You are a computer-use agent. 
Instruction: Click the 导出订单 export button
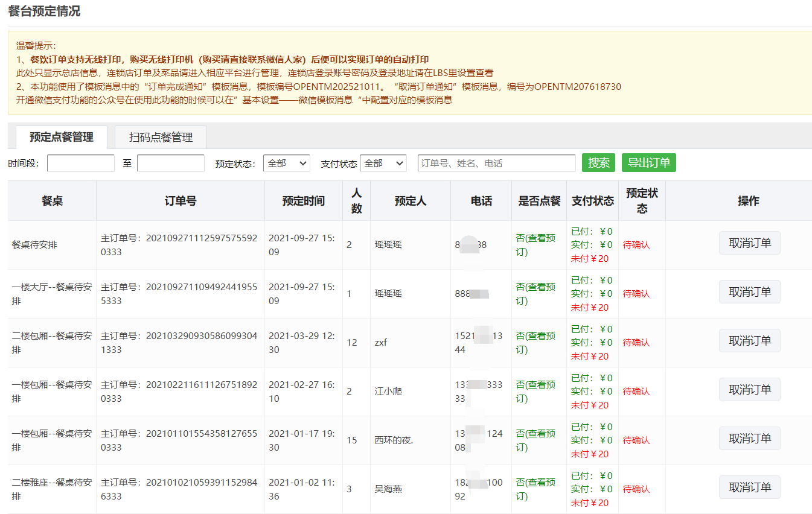pos(648,163)
